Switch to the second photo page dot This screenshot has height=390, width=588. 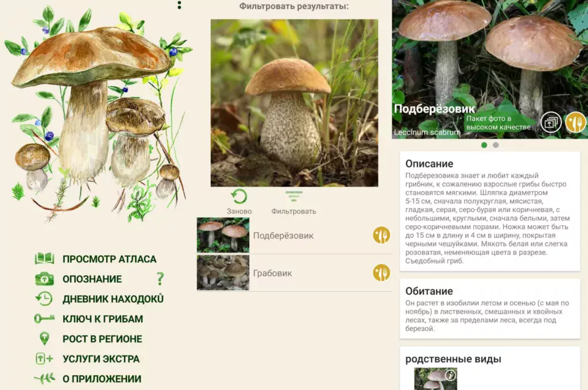496,145
